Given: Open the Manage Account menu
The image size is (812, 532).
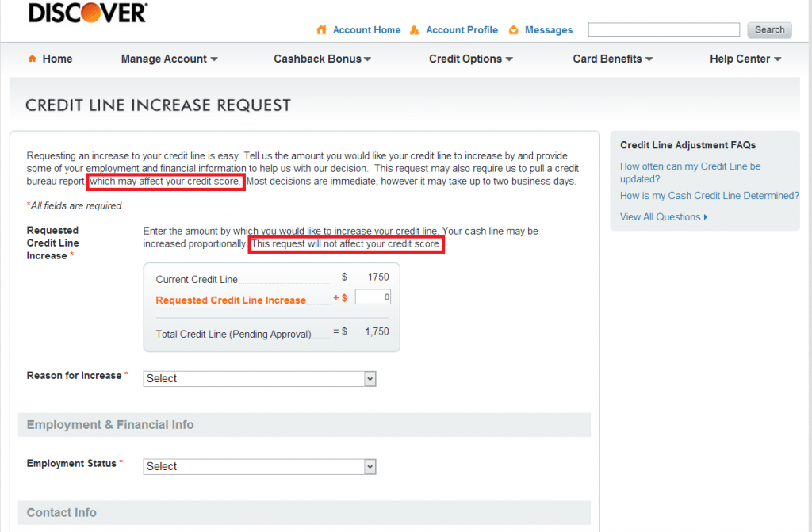Looking at the screenshot, I should [x=169, y=59].
